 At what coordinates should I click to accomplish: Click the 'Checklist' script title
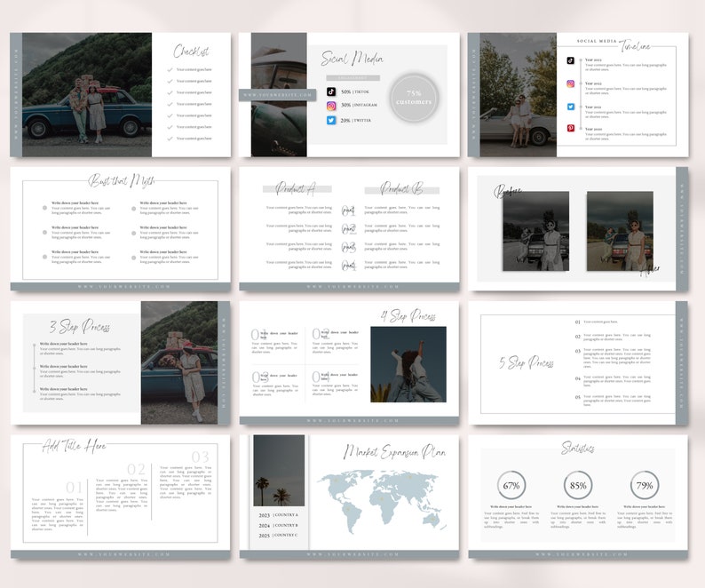[191, 52]
